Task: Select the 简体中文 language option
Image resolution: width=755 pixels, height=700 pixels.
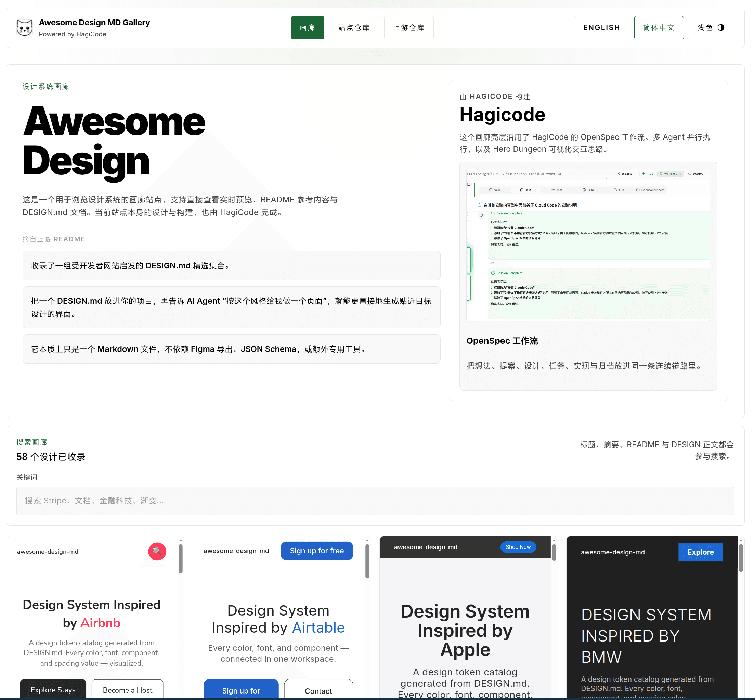Action: tap(658, 27)
